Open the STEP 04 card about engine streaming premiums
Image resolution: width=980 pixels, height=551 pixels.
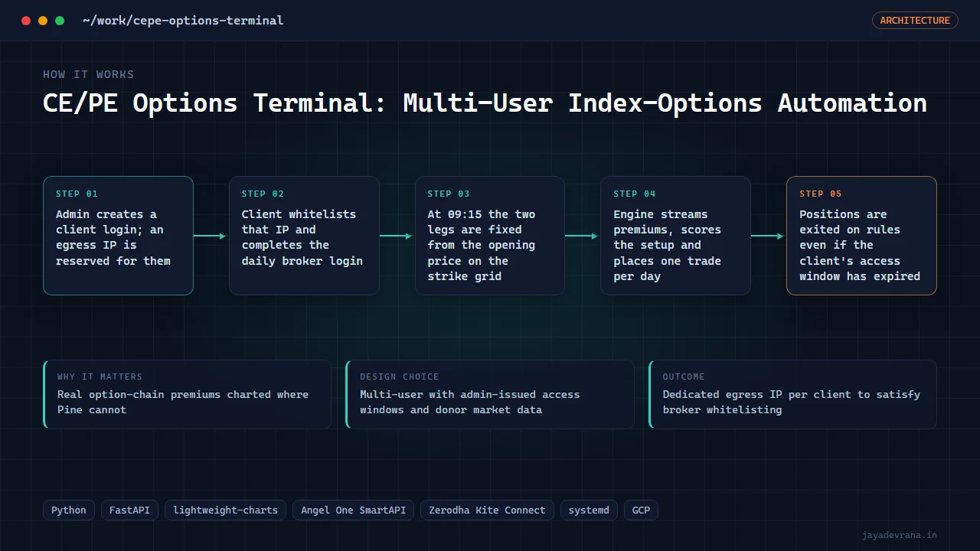(x=675, y=236)
